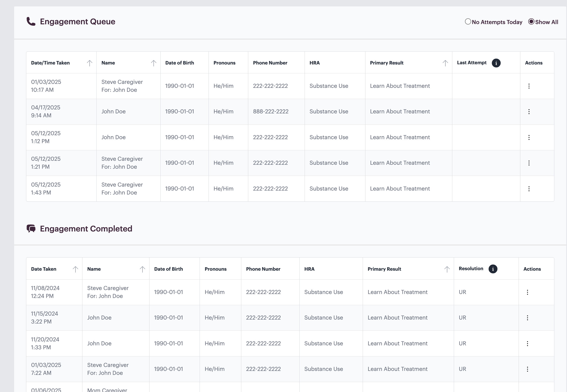Image resolution: width=567 pixels, height=392 pixels.
Task: Open actions menu for 05/12/2025 1:21 PM row
Action: tap(529, 163)
